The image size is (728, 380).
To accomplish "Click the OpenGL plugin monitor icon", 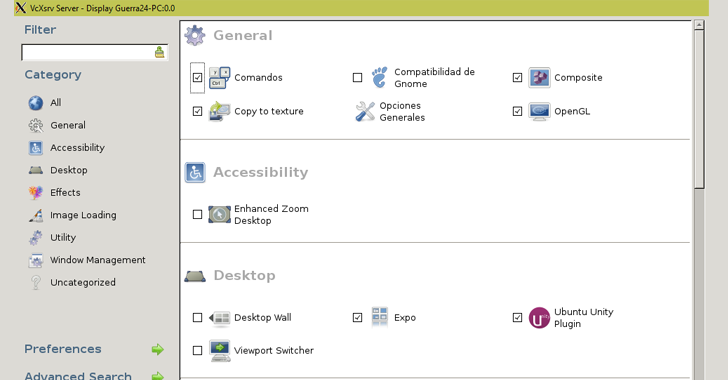I will (x=539, y=111).
